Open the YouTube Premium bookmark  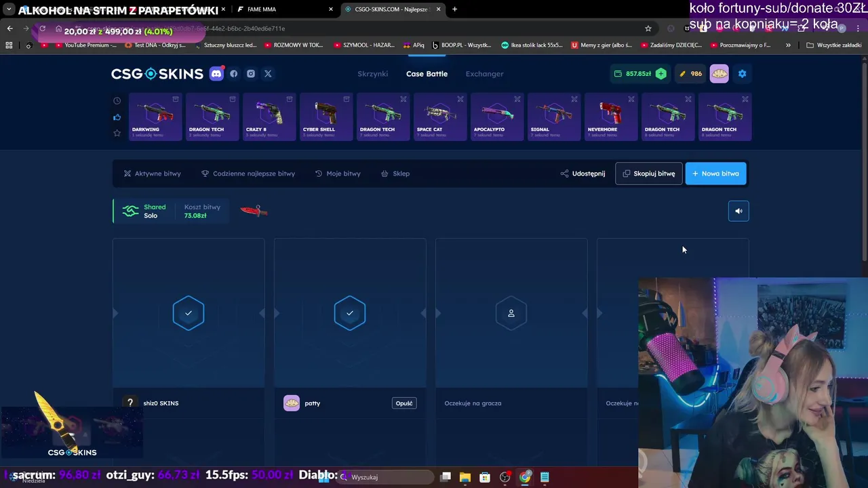(x=85, y=45)
